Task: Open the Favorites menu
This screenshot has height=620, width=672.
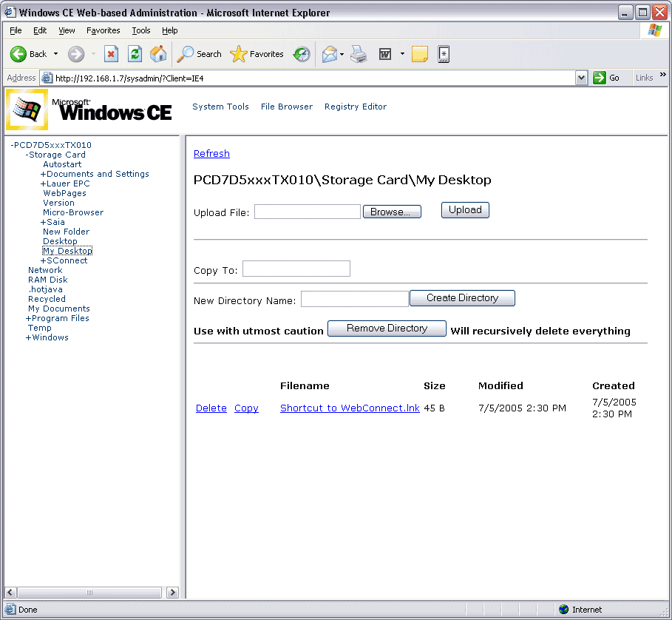Action: (x=103, y=30)
